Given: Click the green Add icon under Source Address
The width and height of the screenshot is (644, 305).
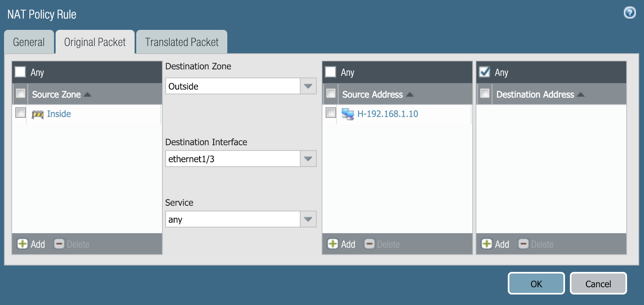Looking at the screenshot, I should tap(333, 244).
